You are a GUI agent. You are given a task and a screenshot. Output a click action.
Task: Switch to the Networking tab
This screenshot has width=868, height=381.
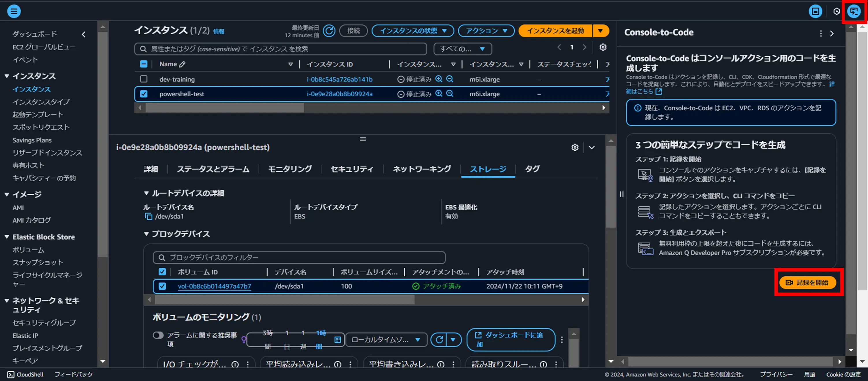(x=422, y=169)
